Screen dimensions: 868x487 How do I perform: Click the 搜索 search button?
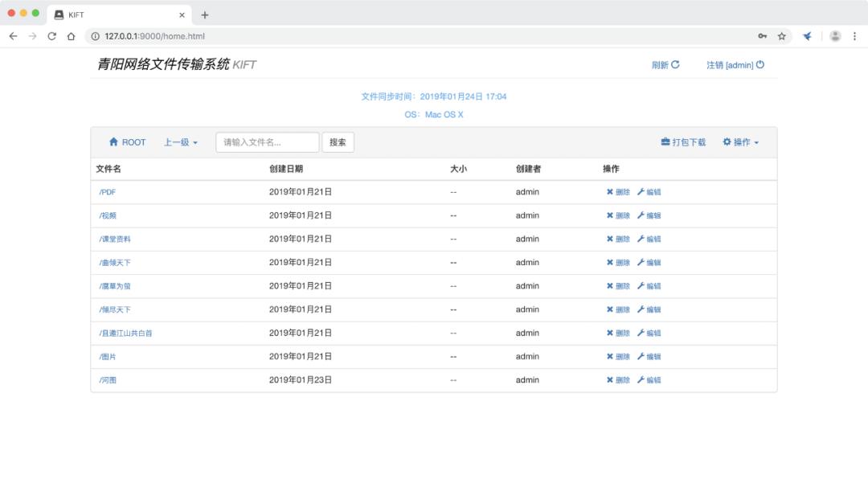[338, 141]
